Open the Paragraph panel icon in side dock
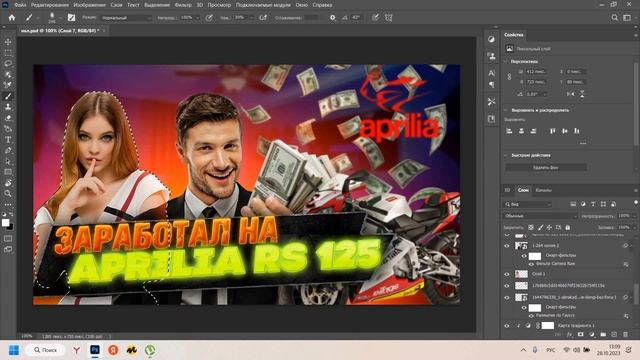The height and width of the screenshot is (360, 640). (491, 84)
